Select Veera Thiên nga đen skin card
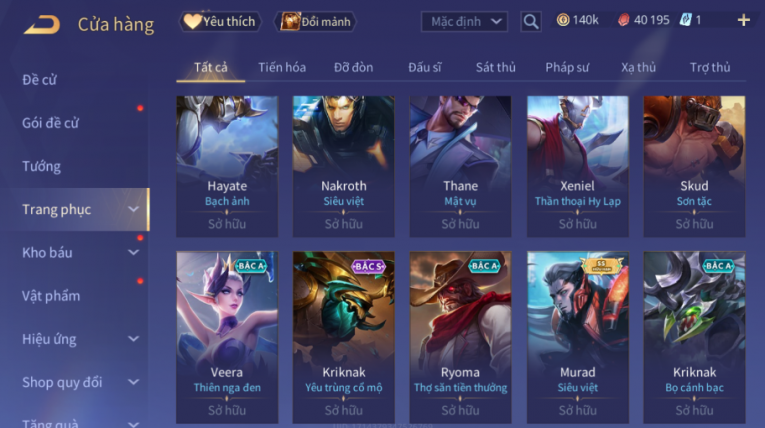This screenshot has height=428, width=765. 227,337
